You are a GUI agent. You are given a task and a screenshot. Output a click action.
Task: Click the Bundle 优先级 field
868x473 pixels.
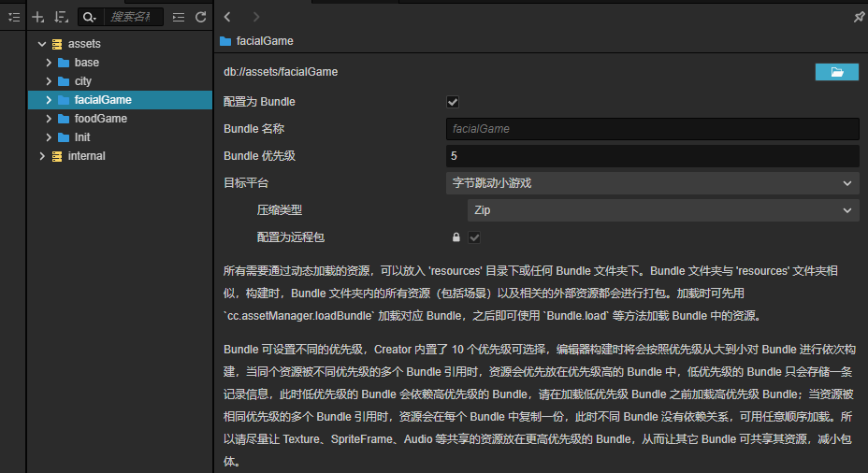pyautogui.click(x=653, y=156)
